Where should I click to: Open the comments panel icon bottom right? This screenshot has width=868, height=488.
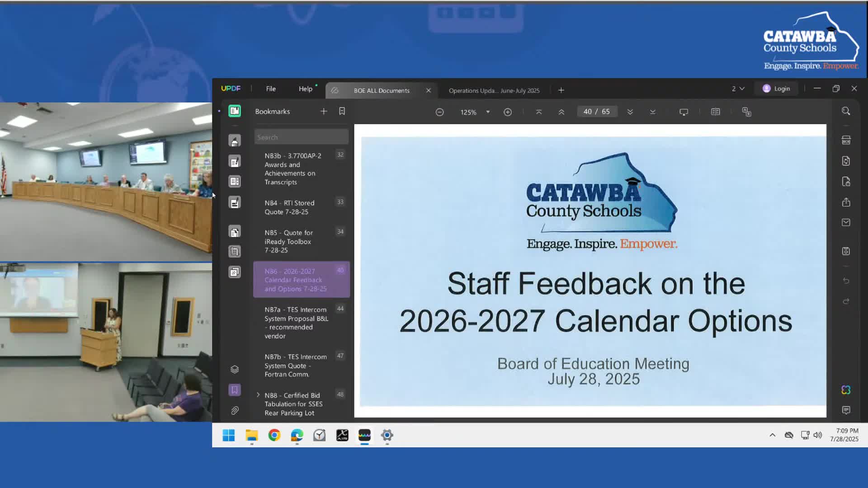coord(846,410)
